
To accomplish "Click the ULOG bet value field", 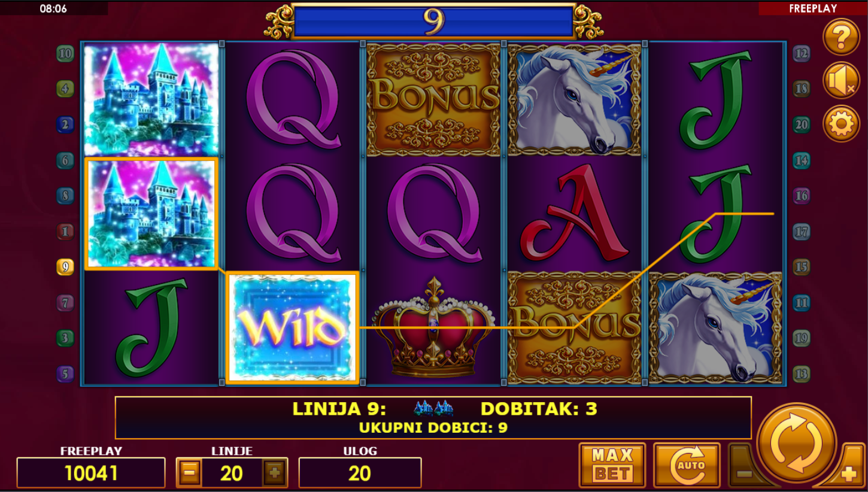I will click(x=360, y=473).
